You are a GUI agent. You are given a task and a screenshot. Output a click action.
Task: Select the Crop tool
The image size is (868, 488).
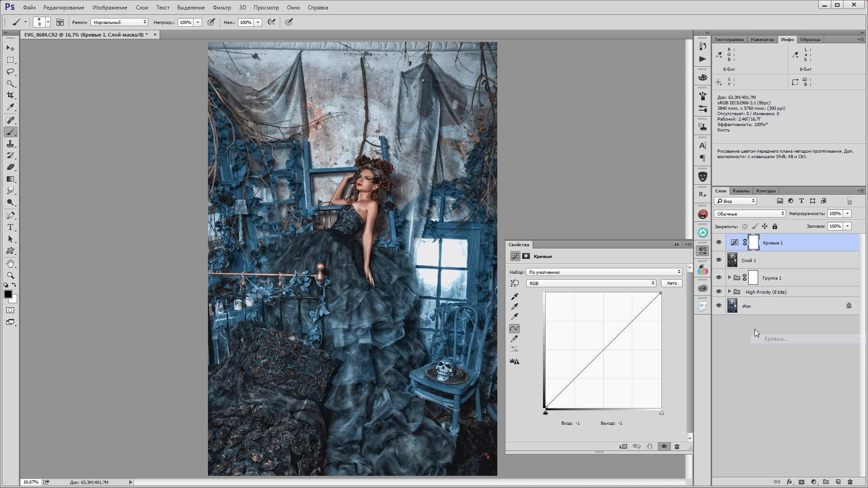[x=10, y=95]
